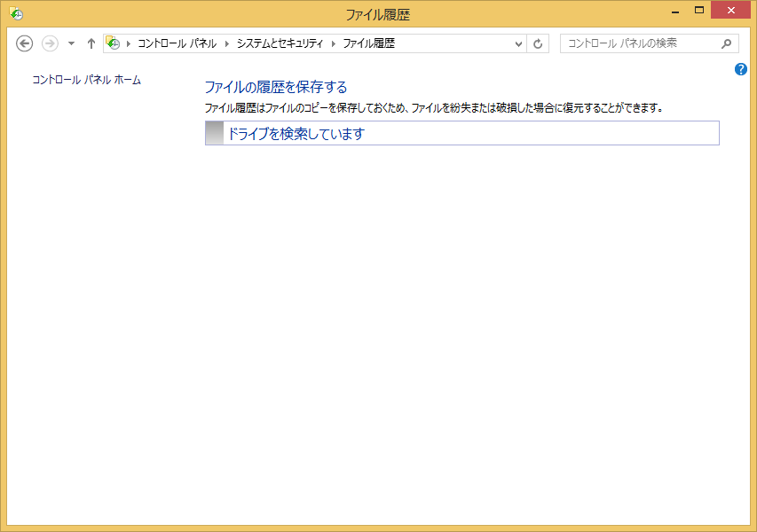Viewport: 757px width, 532px height.
Task: Open the recent locations dropdown arrow
Action: pos(72,43)
